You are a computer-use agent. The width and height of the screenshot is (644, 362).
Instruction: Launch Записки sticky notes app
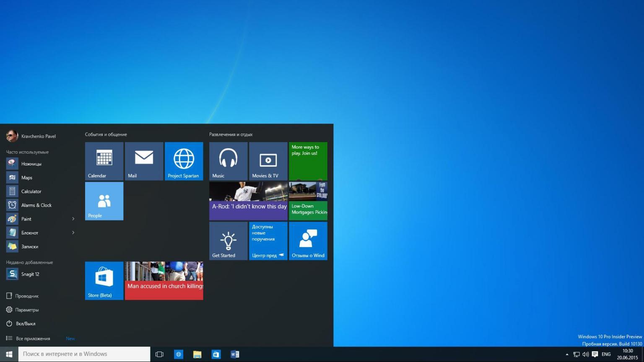pyautogui.click(x=41, y=247)
